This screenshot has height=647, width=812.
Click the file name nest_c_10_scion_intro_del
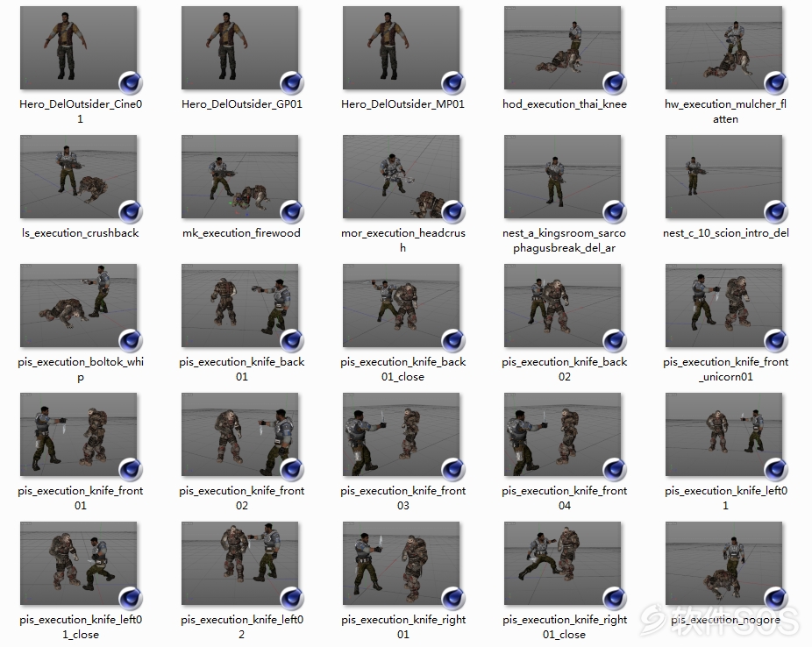[x=726, y=233]
